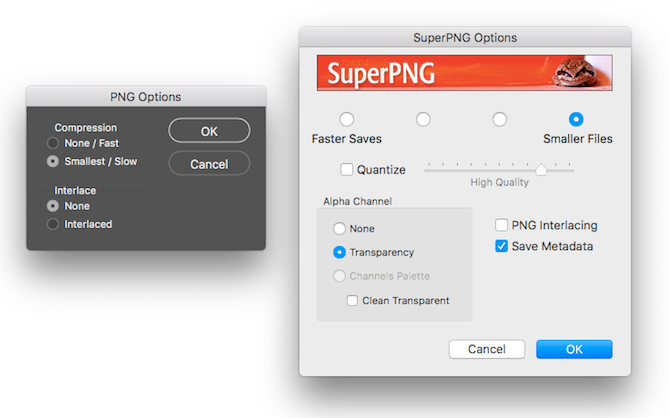Uncheck Save Metadata
The height and width of the screenshot is (418, 670).
[501, 246]
